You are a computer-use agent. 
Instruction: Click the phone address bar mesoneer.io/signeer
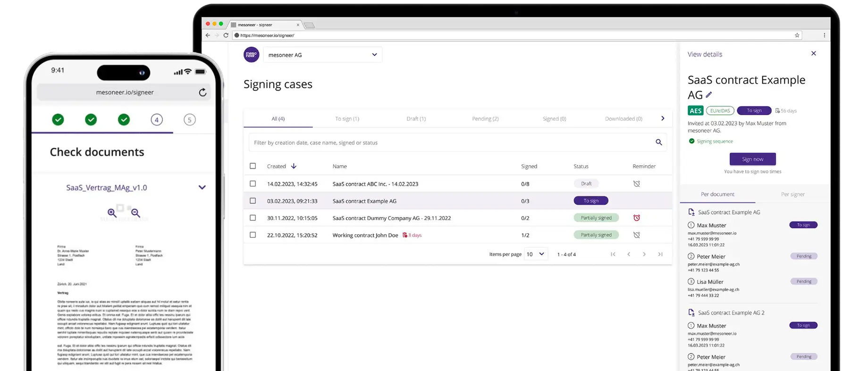pyautogui.click(x=125, y=92)
